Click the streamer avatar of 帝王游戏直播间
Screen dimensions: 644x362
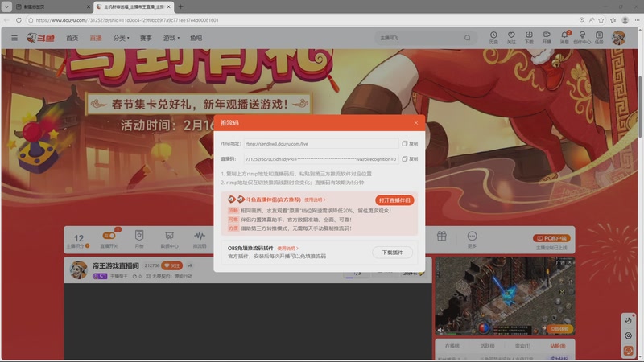pos(78,269)
